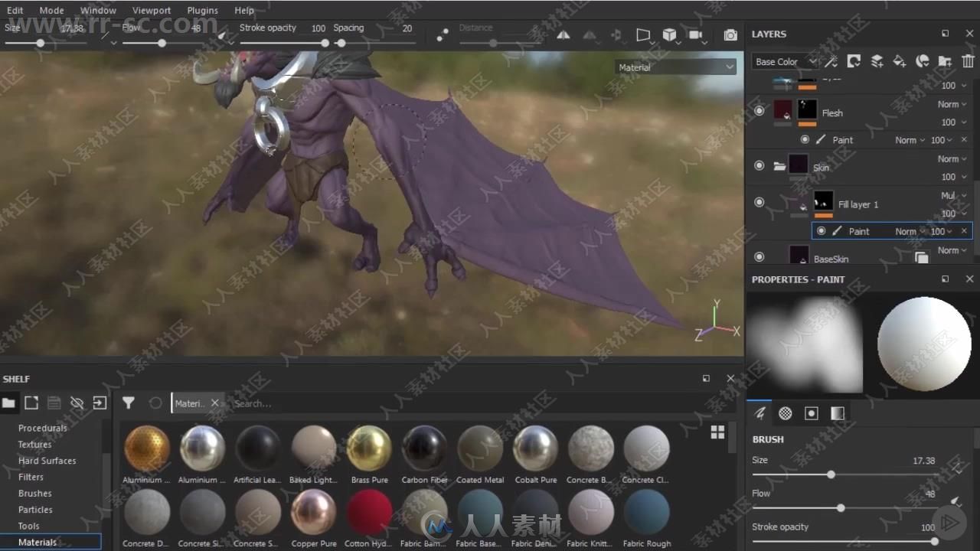Open the alpha properties tab icon
Screen dimensions: 980x551
[x=786, y=413]
